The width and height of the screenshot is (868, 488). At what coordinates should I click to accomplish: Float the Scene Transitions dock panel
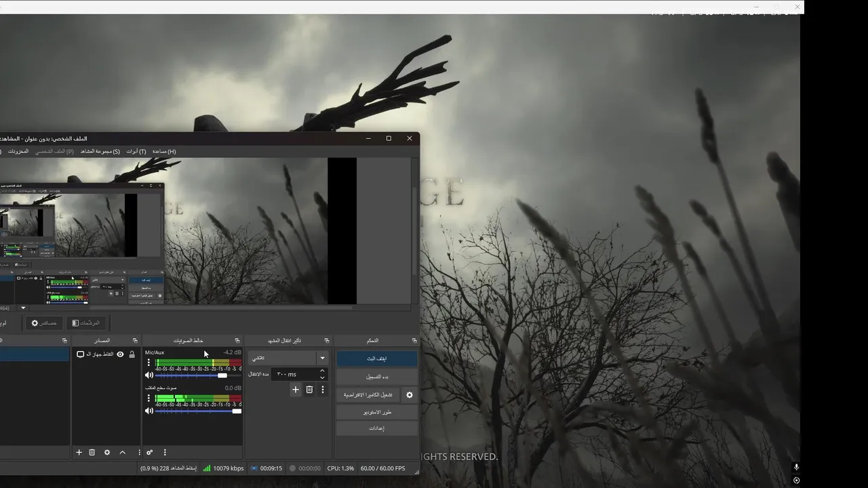point(327,340)
